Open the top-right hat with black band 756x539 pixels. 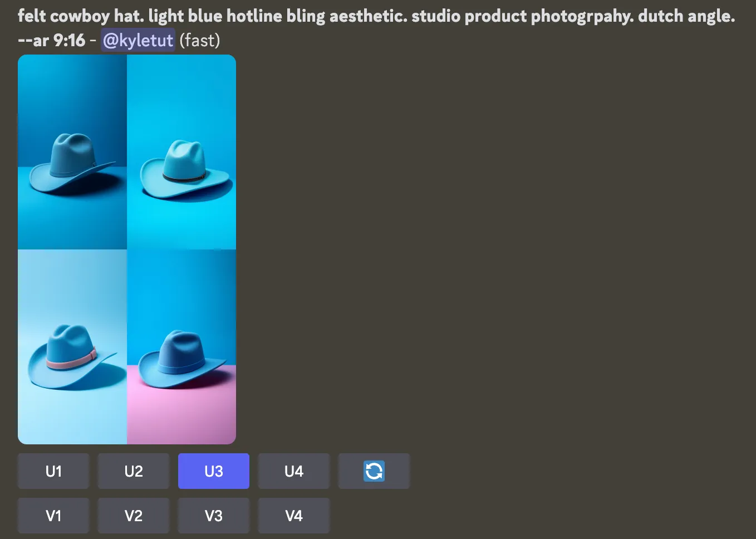point(181,152)
